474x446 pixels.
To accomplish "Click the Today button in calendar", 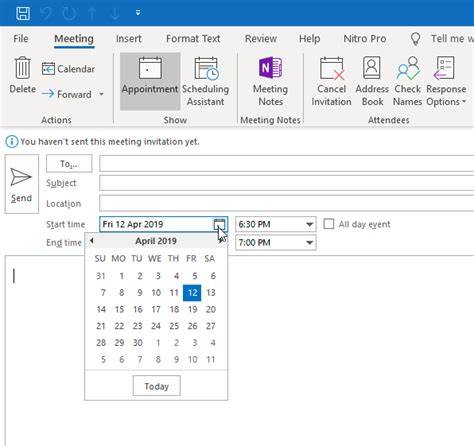I will [157, 386].
